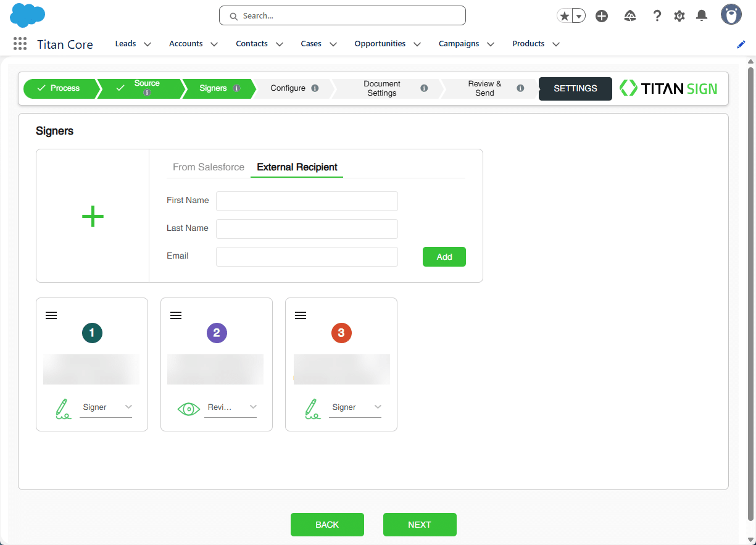Image resolution: width=756 pixels, height=545 pixels.
Task: Click the signature pen icon on signer 1
Action: point(63,409)
